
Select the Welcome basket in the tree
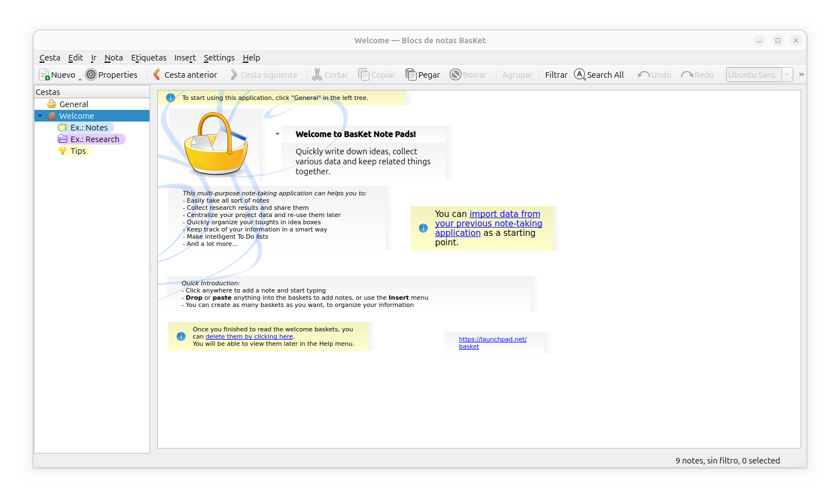92,116
